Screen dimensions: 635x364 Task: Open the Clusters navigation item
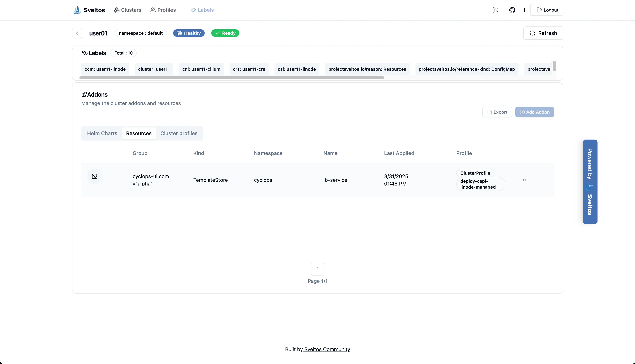pos(128,10)
